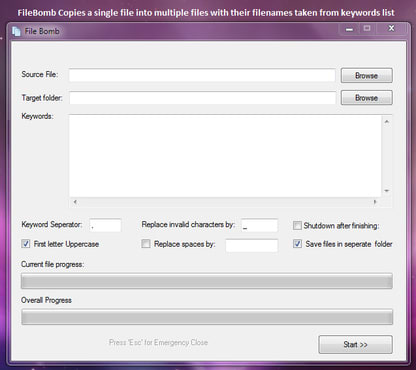Click inside the Keywords text area
The image size is (416, 370).
tap(225, 156)
